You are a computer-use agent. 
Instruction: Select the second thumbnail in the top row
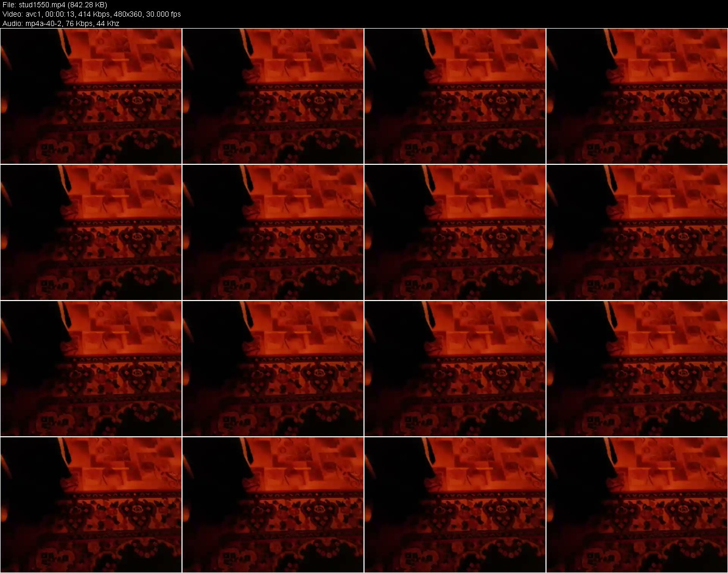(273, 96)
